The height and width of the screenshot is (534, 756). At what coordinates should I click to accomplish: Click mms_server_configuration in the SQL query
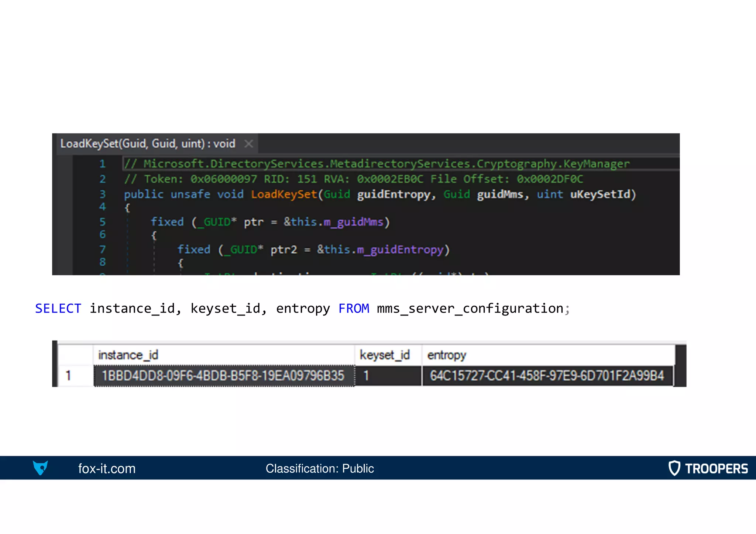point(470,309)
